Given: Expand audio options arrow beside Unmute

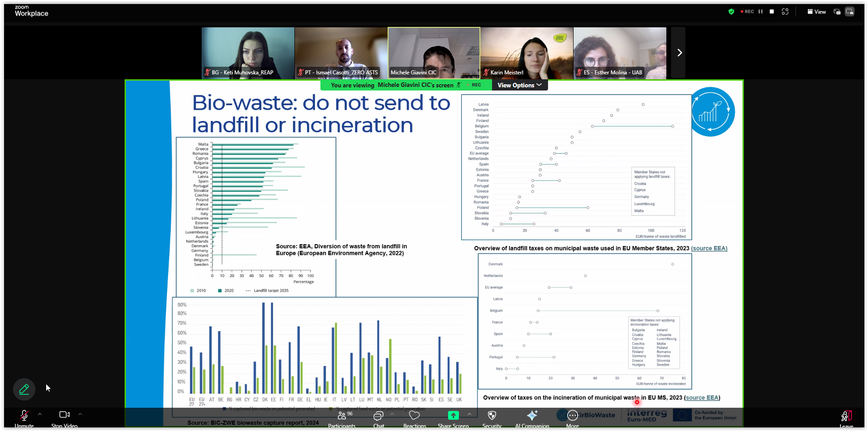Looking at the screenshot, I should pos(40,414).
